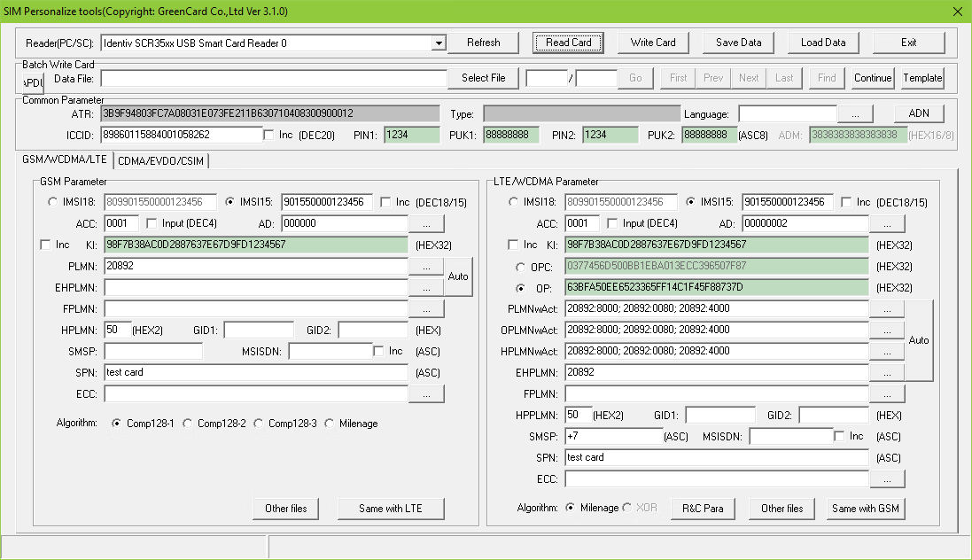
Task: Click the ellipsis button beside Language field
Action: pos(855,114)
